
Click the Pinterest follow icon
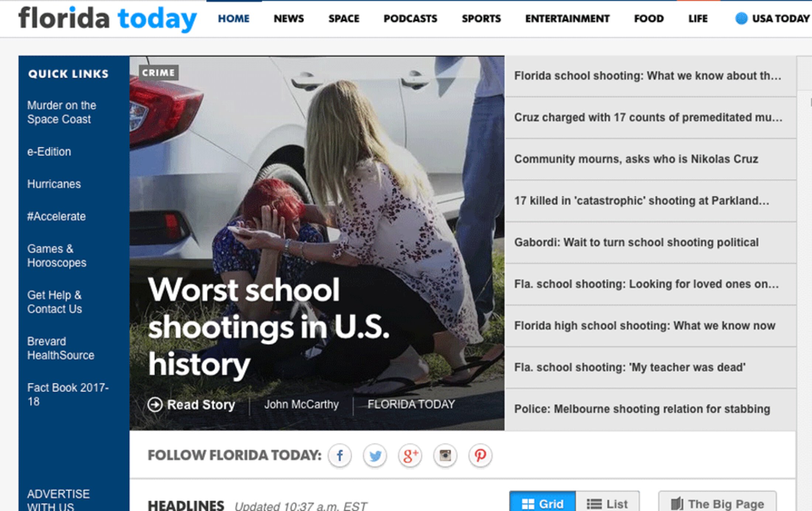click(x=480, y=455)
